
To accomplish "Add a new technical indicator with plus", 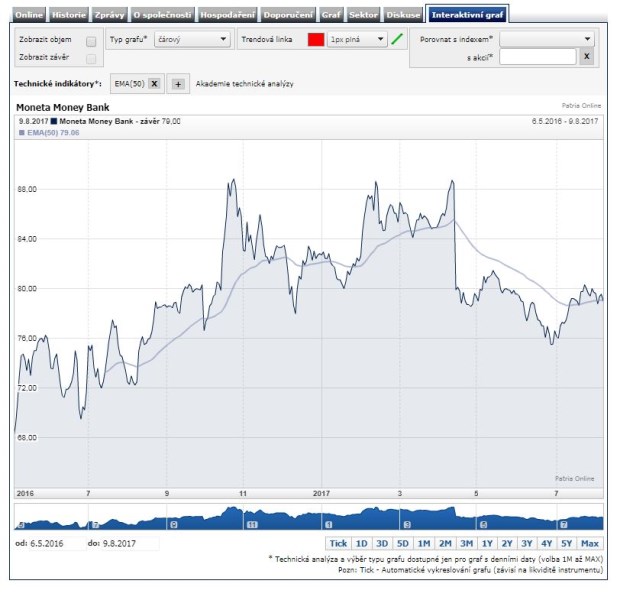I will tap(178, 84).
